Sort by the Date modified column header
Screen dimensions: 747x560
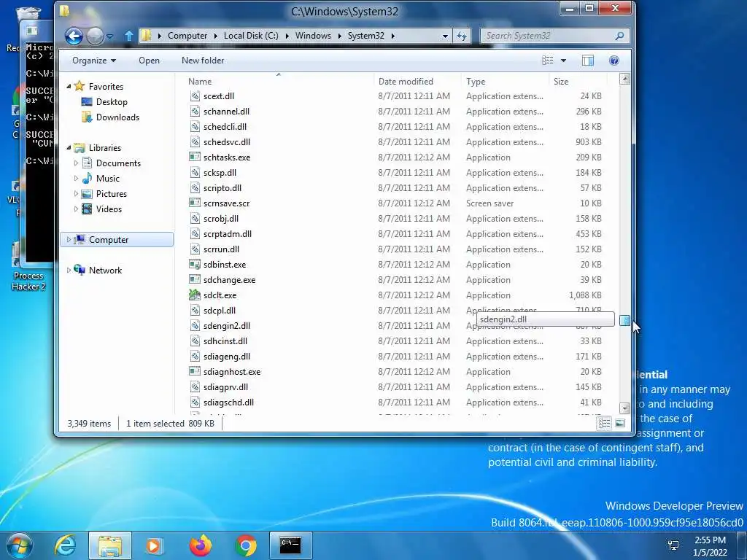pos(417,82)
